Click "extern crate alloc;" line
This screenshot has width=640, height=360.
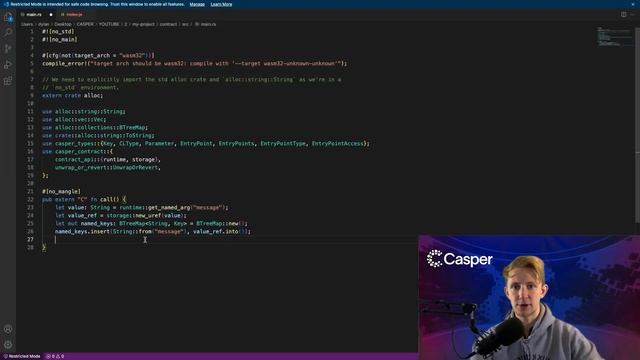tap(73, 96)
